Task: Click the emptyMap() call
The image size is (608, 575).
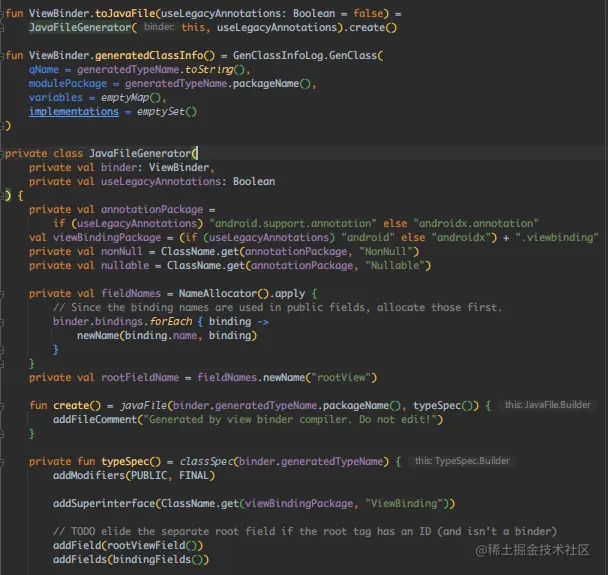Action: [x=131, y=97]
